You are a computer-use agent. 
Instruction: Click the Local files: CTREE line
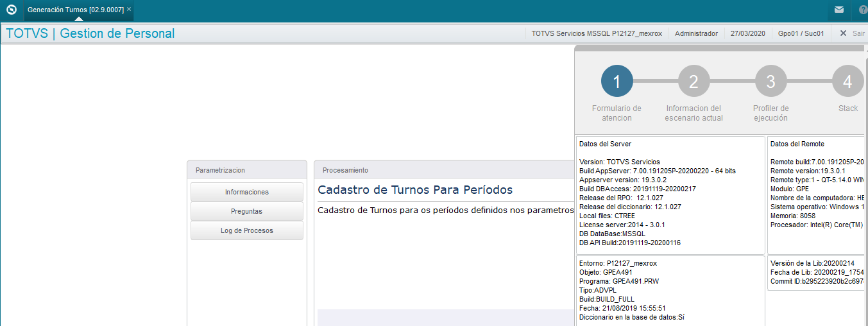coord(608,216)
